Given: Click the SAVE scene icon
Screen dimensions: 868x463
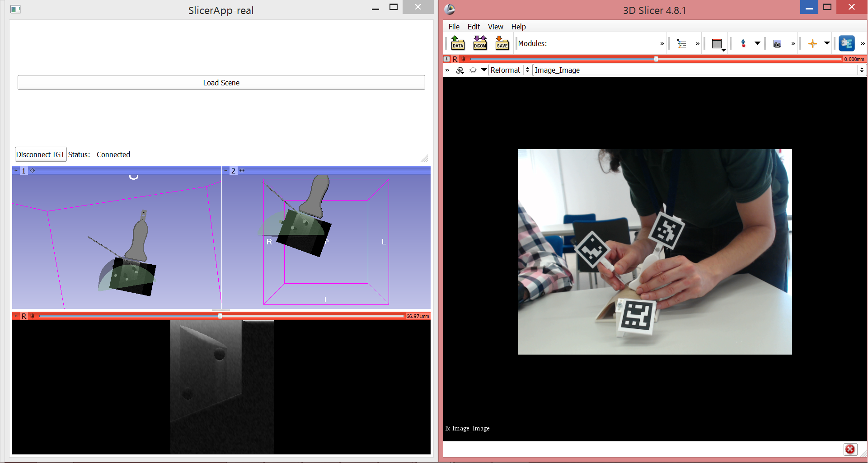Looking at the screenshot, I should pyautogui.click(x=502, y=43).
